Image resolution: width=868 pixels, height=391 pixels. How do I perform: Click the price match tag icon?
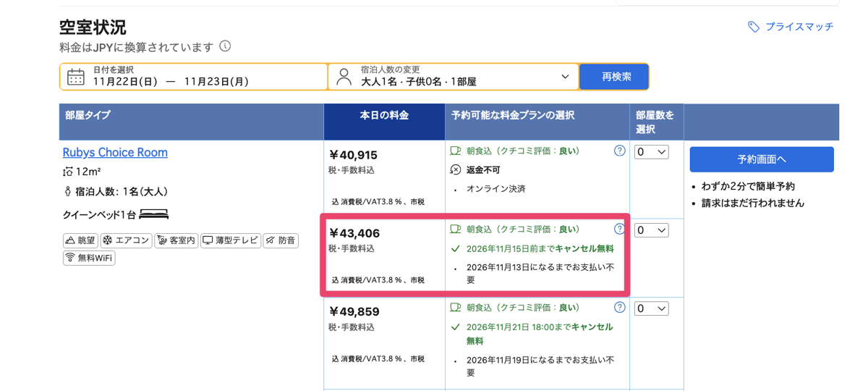point(754,27)
